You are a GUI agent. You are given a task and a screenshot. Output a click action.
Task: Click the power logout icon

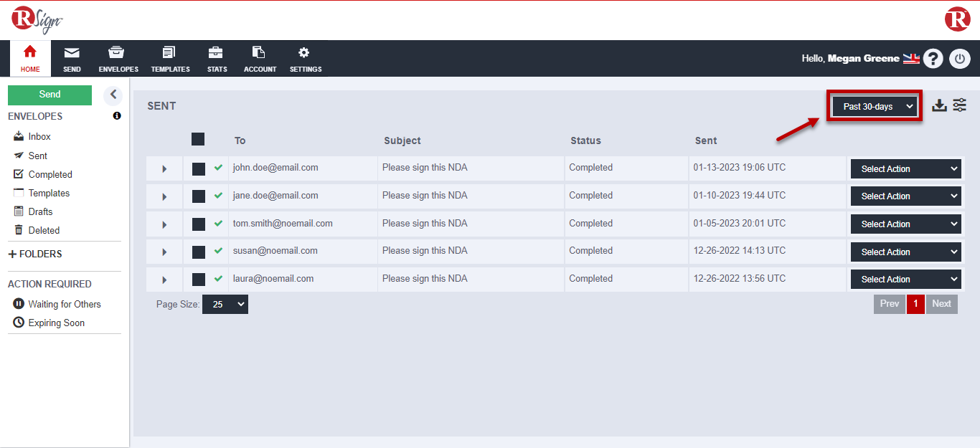click(x=959, y=59)
